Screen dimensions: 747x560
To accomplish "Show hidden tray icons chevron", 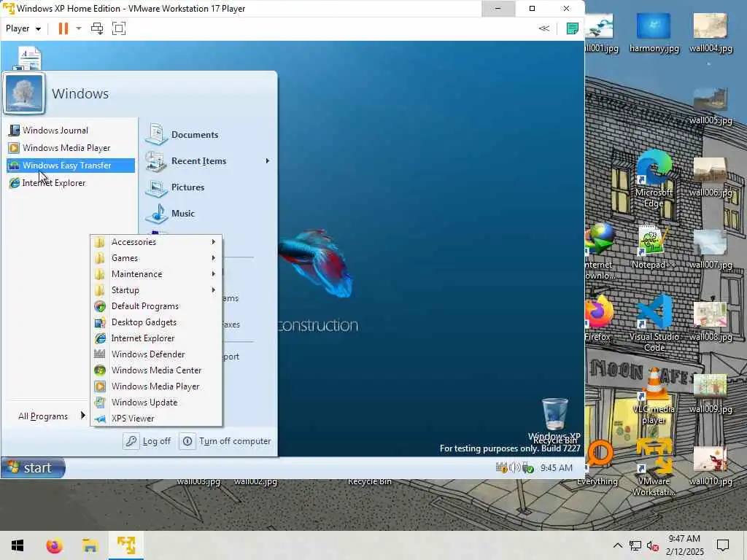I will [617, 545].
